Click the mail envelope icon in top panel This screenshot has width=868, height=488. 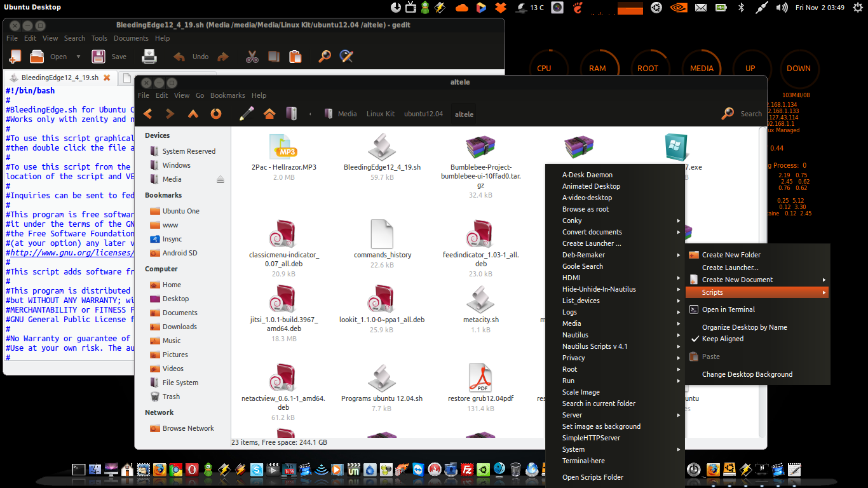pos(701,8)
